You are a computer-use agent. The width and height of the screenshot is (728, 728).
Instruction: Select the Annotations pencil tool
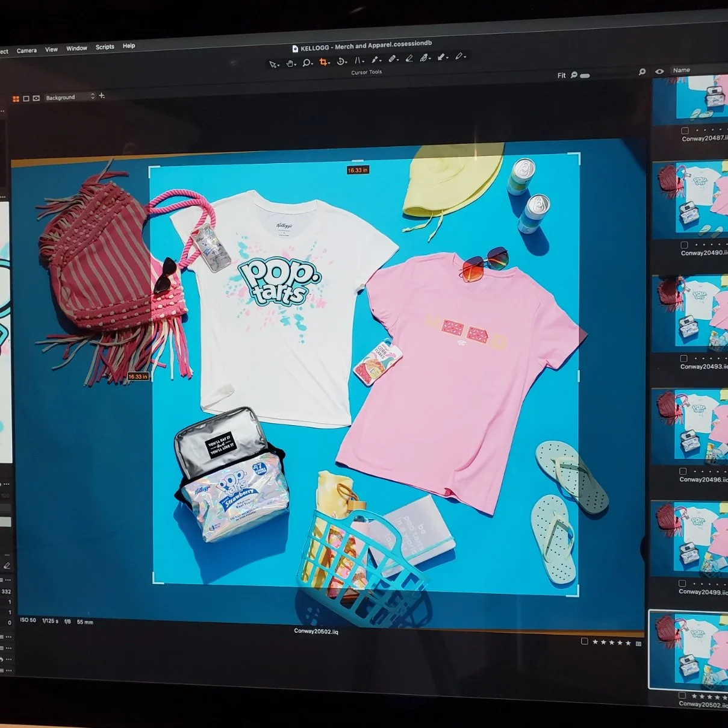459,57
